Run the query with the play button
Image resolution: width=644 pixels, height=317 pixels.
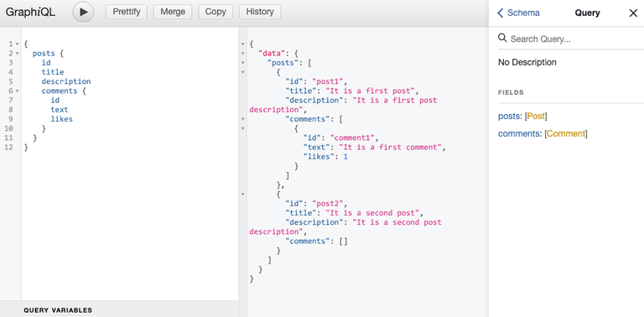[x=83, y=13]
